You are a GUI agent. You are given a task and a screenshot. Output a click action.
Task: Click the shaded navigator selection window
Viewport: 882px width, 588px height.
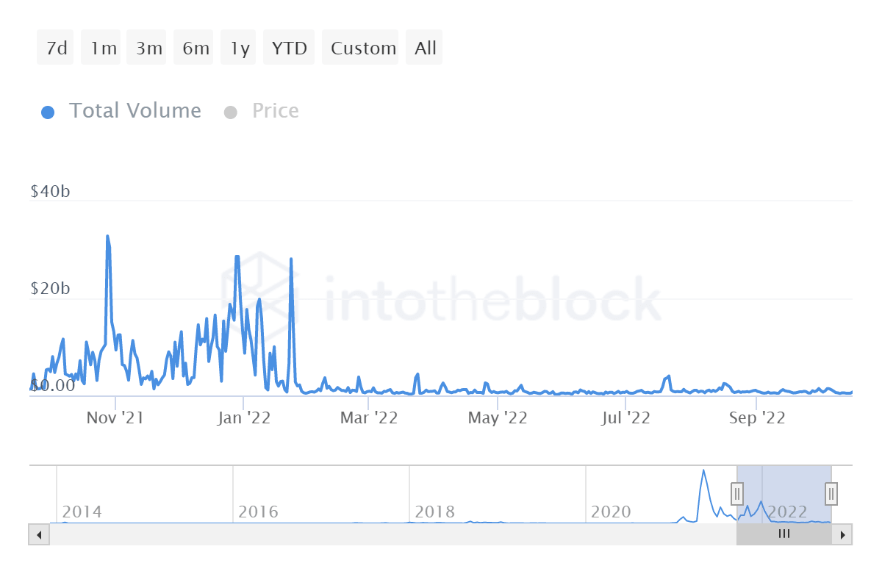point(784,485)
